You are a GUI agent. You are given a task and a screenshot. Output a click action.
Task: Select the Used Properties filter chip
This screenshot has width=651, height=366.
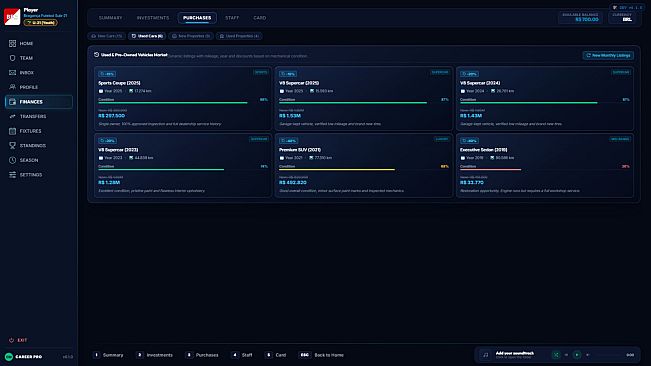coord(239,36)
